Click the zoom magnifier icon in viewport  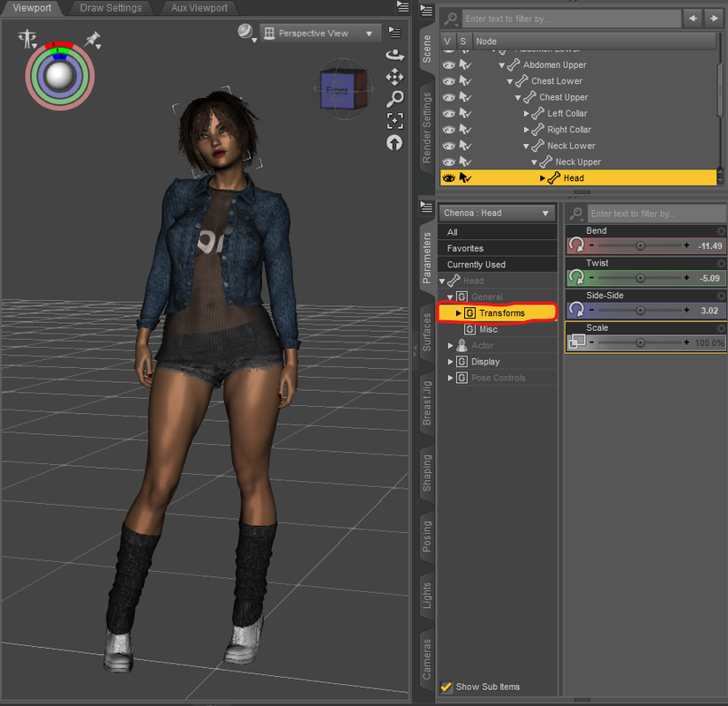(395, 99)
